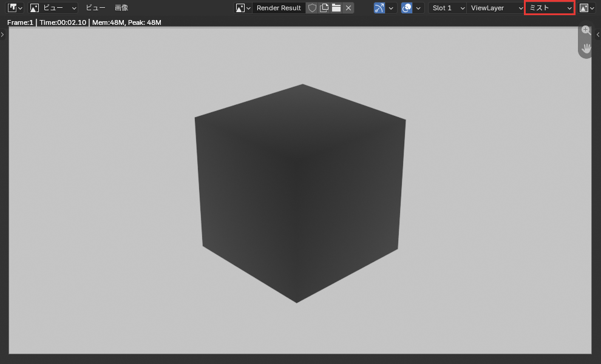The width and height of the screenshot is (601, 364).
Task: Click the zoom magnifier gizmo
Action: point(586,30)
